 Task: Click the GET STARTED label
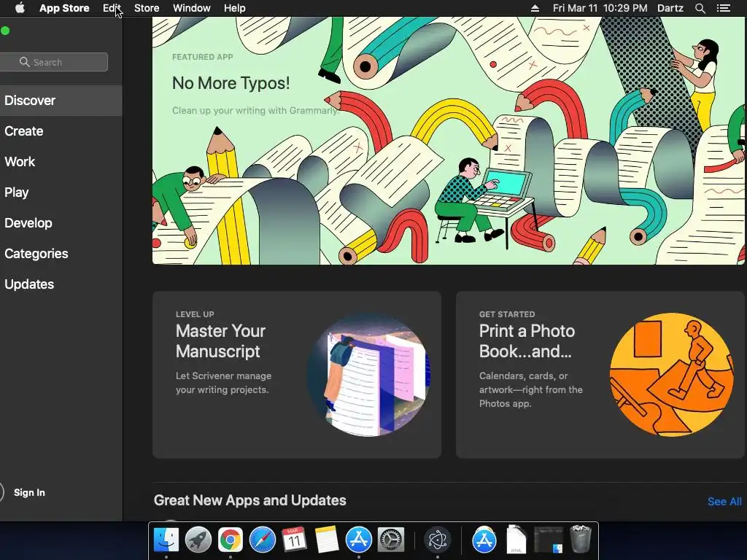pos(507,314)
